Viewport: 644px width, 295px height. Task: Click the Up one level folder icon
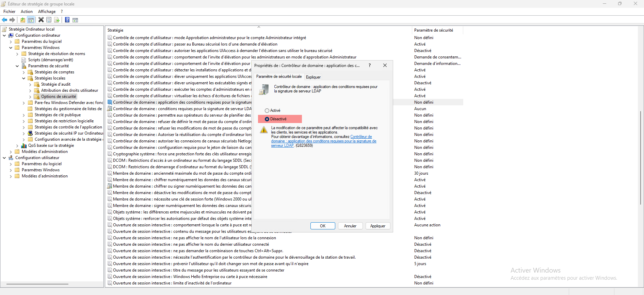[23, 20]
